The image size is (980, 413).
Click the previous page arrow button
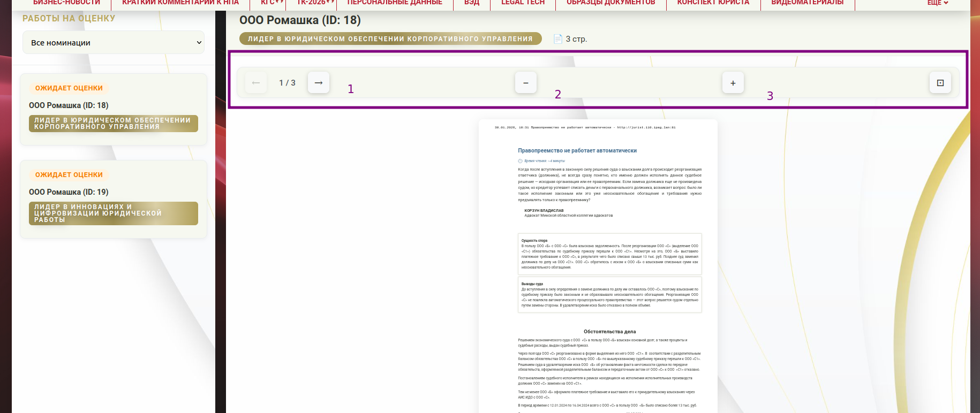click(256, 83)
